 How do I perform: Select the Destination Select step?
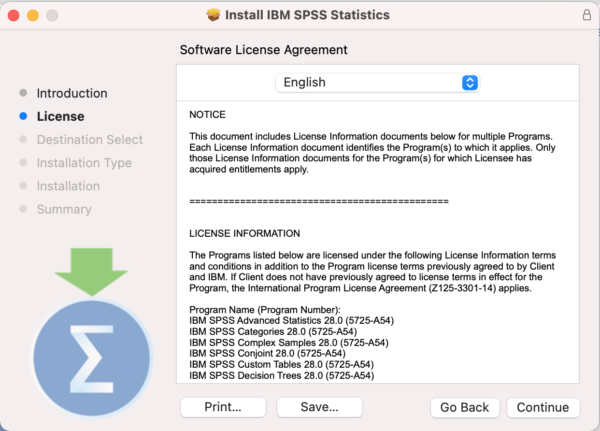[90, 140]
